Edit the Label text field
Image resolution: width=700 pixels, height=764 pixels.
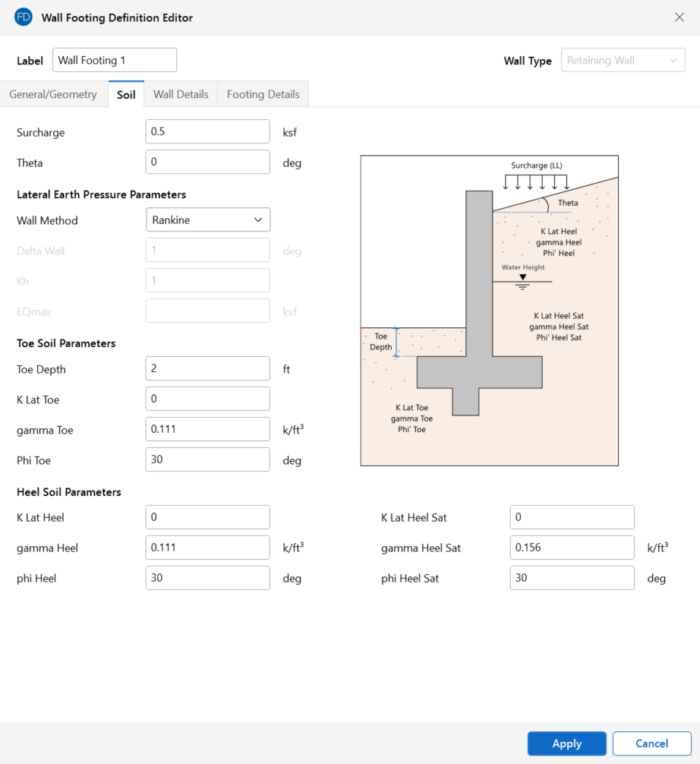[x=114, y=60]
